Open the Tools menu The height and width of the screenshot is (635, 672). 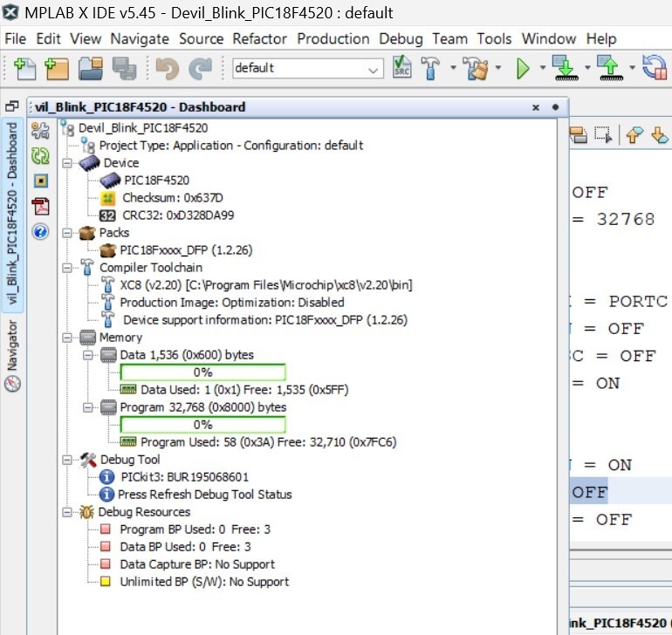tap(494, 39)
